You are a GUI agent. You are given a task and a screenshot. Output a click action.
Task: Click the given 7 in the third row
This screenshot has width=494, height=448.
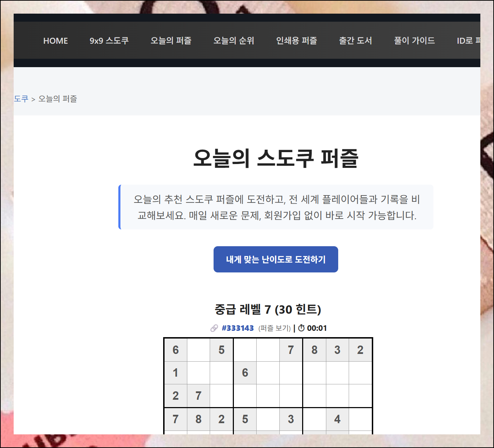tap(199, 396)
